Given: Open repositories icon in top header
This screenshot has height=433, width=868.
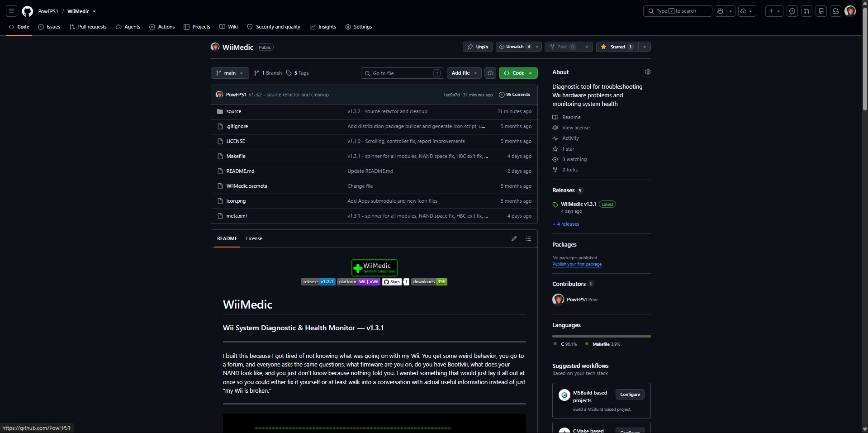Looking at the screenshot, I should point(821,11).
